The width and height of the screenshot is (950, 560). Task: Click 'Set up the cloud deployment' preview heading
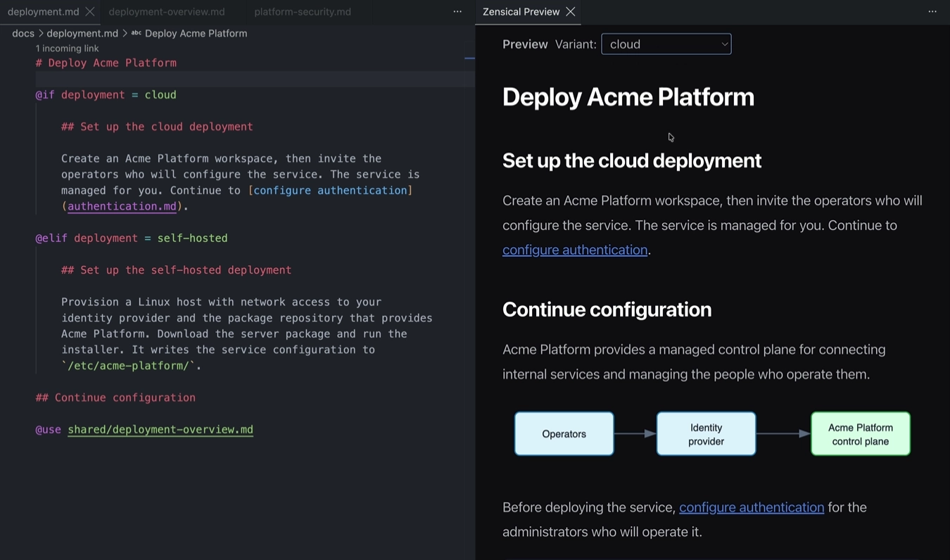(x=632, y=161)
